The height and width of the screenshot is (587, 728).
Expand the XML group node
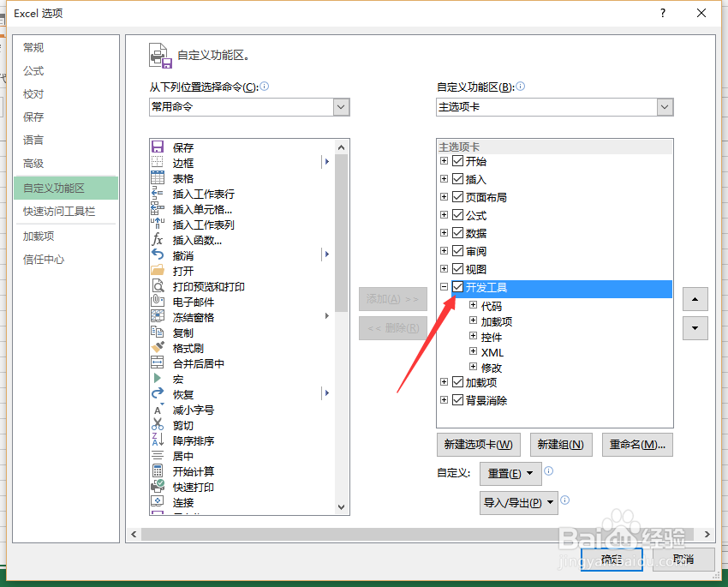pos(473,351)
